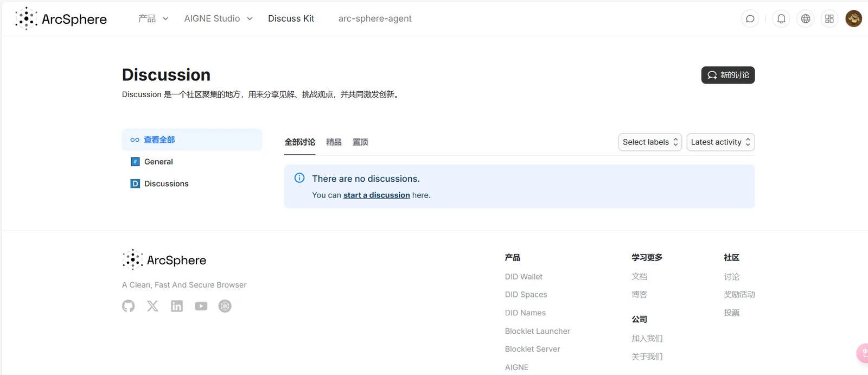Open the language globe icon
Viewport: 868px width, 375px height.
[x=806, y=19]
